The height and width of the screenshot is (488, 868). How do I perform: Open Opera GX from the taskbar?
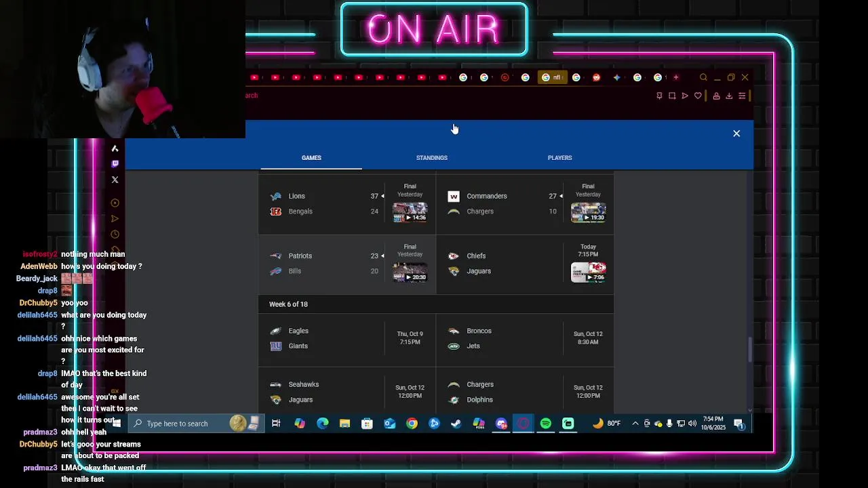pyautogui.click(x=524, y=424)
